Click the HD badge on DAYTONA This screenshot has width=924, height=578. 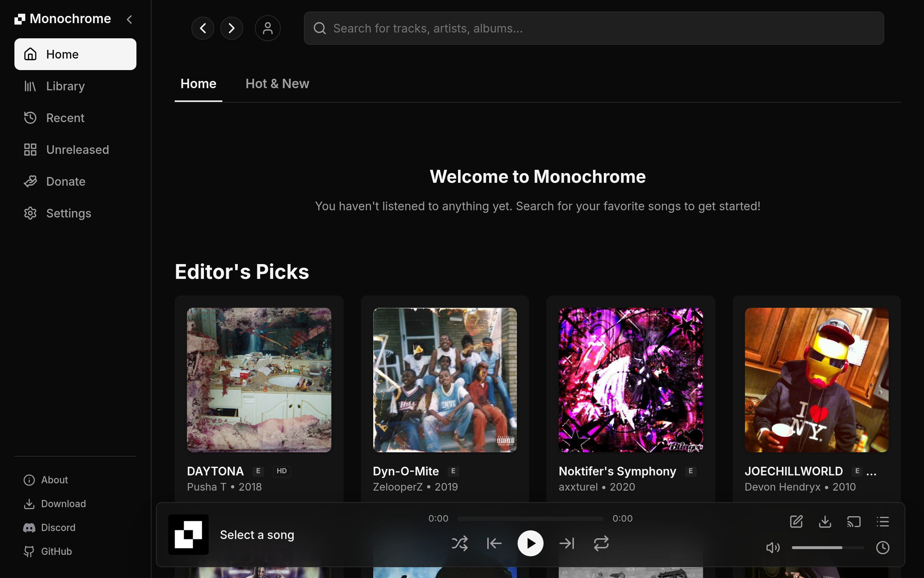282,471
